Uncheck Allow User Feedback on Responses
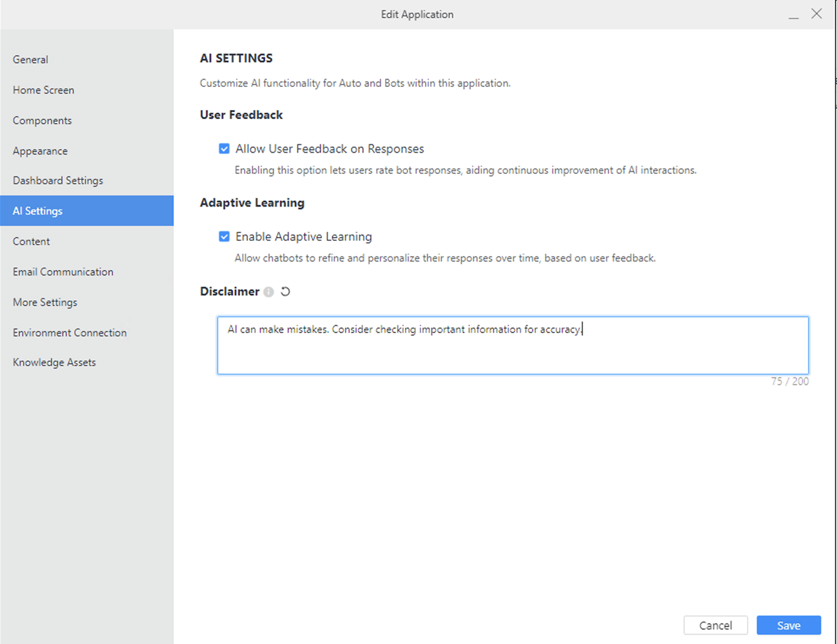Image resolution: width=837 pixels, height=644 pixels. [x=224, y=149]
